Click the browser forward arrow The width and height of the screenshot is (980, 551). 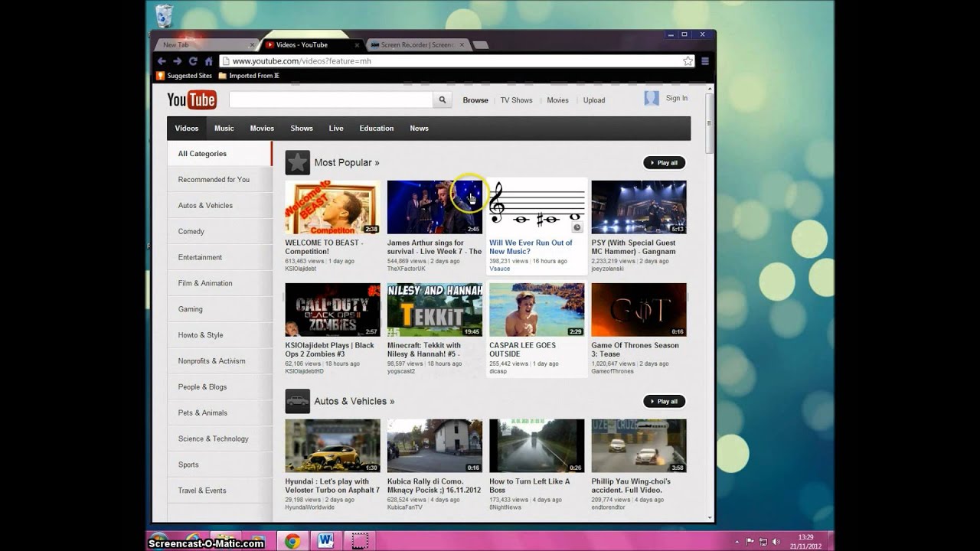(x=177, y=61)
